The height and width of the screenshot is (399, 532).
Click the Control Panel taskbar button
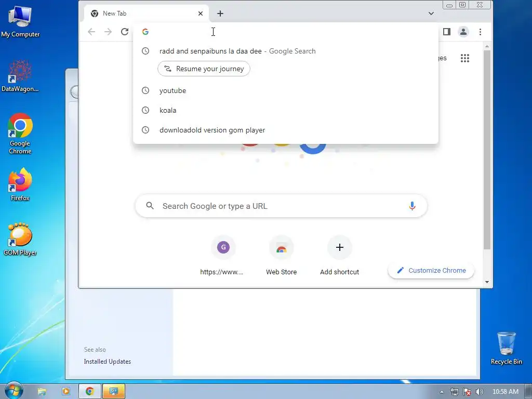click(x=114, y=391)
